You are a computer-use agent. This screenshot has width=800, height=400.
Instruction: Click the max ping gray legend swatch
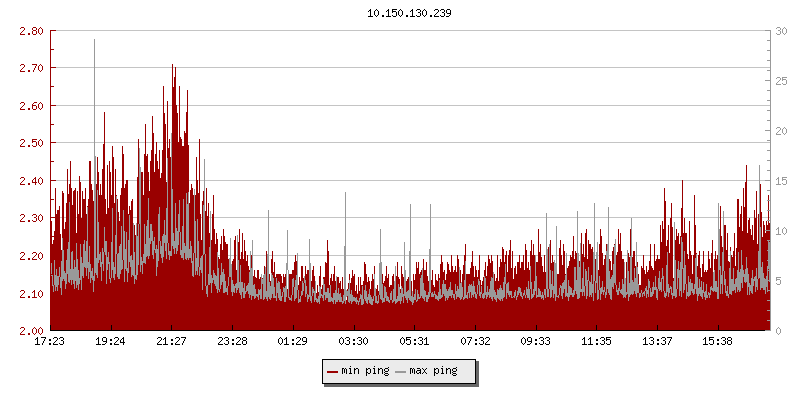(x=401, y=372)
